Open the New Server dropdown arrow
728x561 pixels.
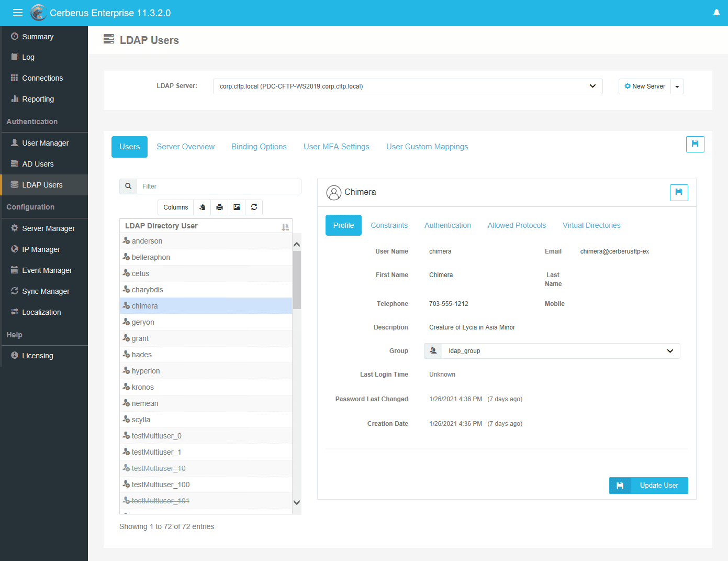click(x=677, y=86)
